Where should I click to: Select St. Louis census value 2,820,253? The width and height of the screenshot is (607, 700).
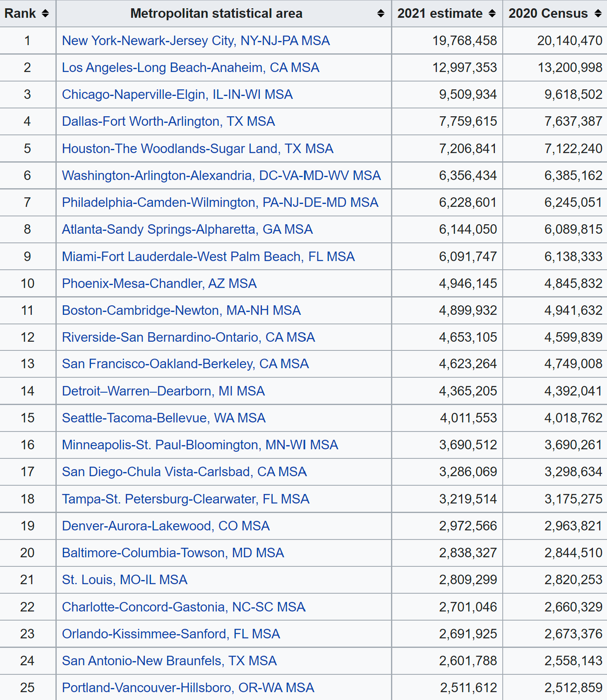tap(573, 580)
